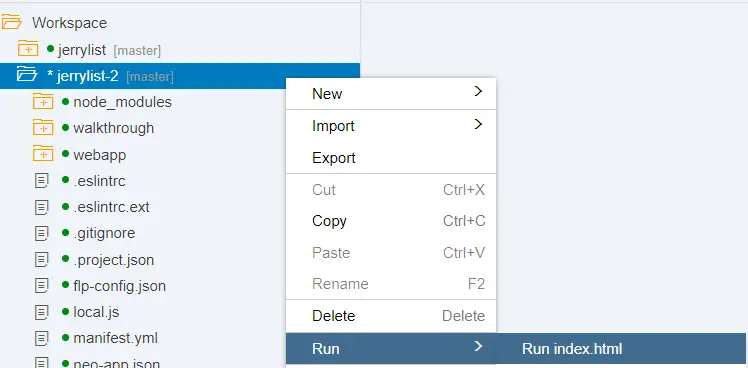Choose Paste in context menu
748x368 pixels.
click(x=391, y=252)
